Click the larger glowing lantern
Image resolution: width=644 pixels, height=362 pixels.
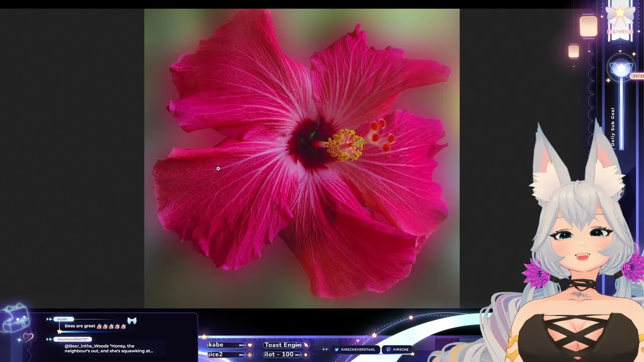coord(588,26)
